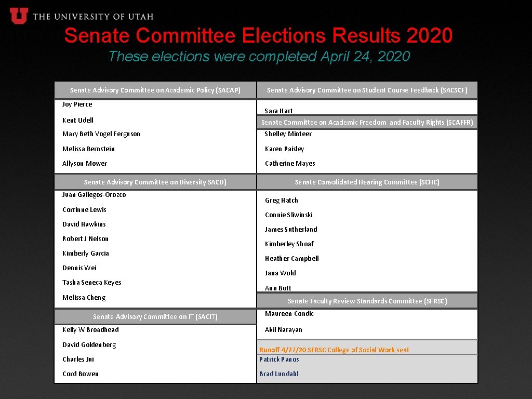Select Kelly W Broadhead under SACIT

click(x=90, y=330)
